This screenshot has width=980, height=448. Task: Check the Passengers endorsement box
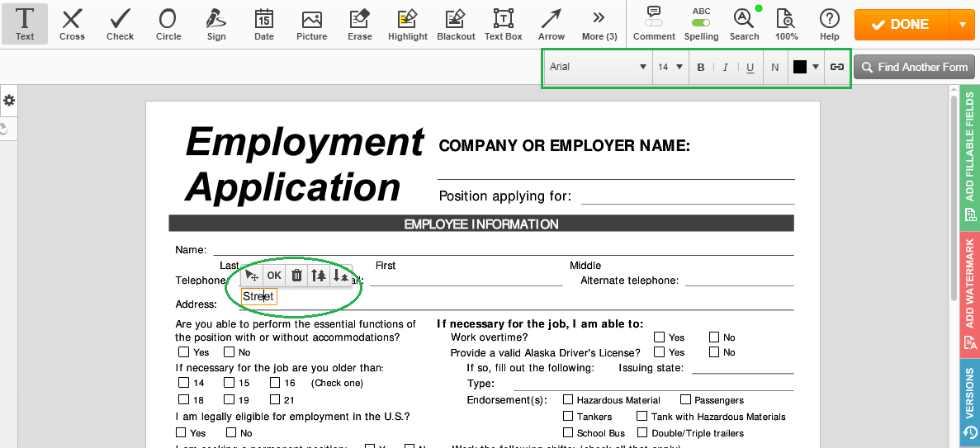(x=685, y=399)
